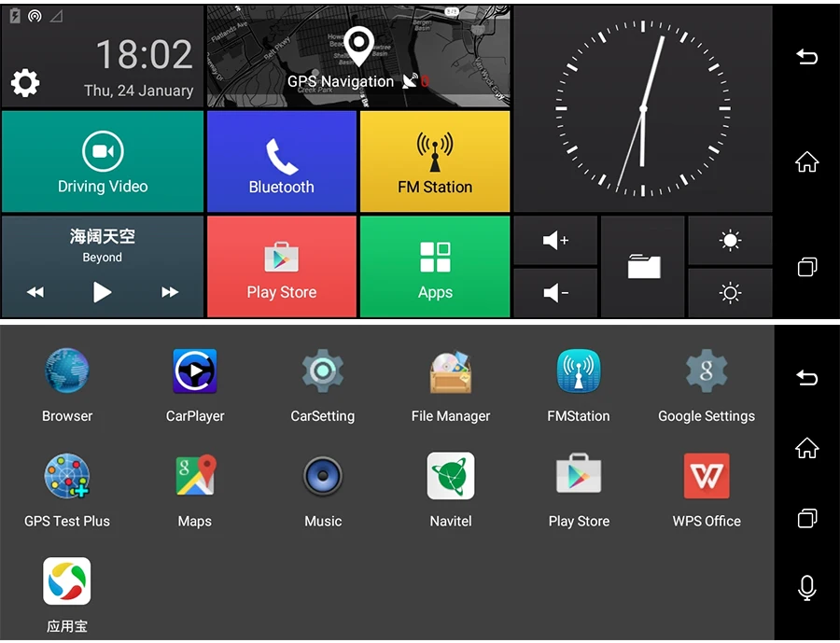840x643 pixels.
Task: Open the Navitel navigation app
Action: [x=451, y=491]
